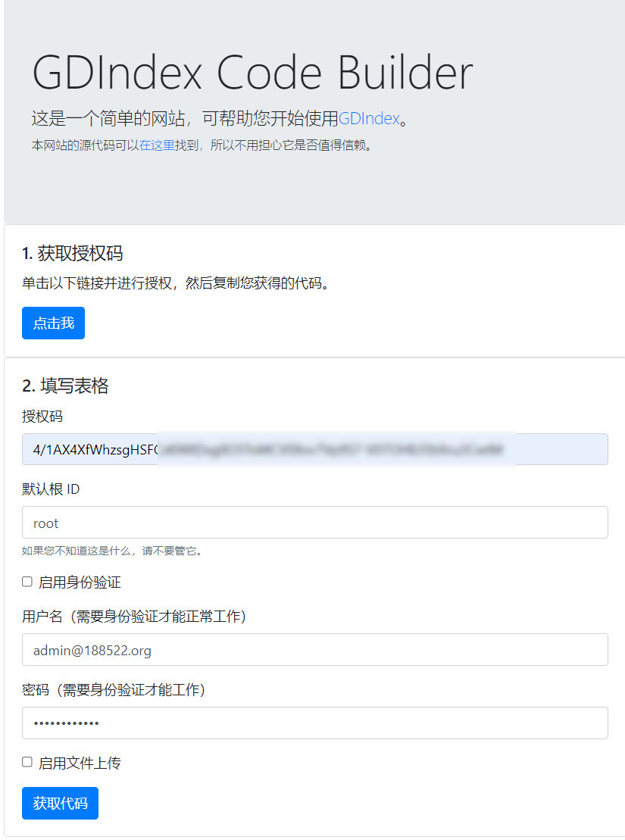Tick the 启用文件上传 checkbox
The image size is (625, 840).
[x=27, y=762]
